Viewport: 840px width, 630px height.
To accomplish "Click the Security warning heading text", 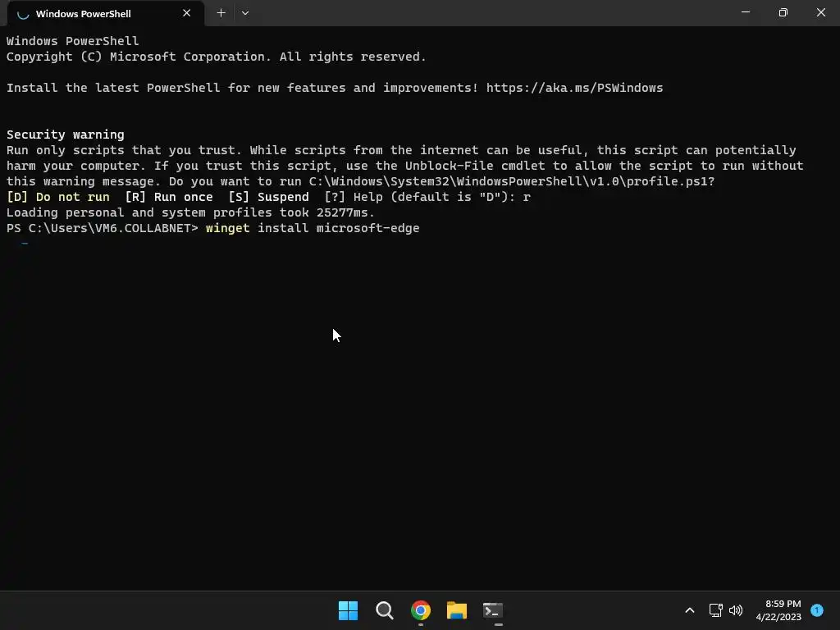I will [x=66, y=135].
